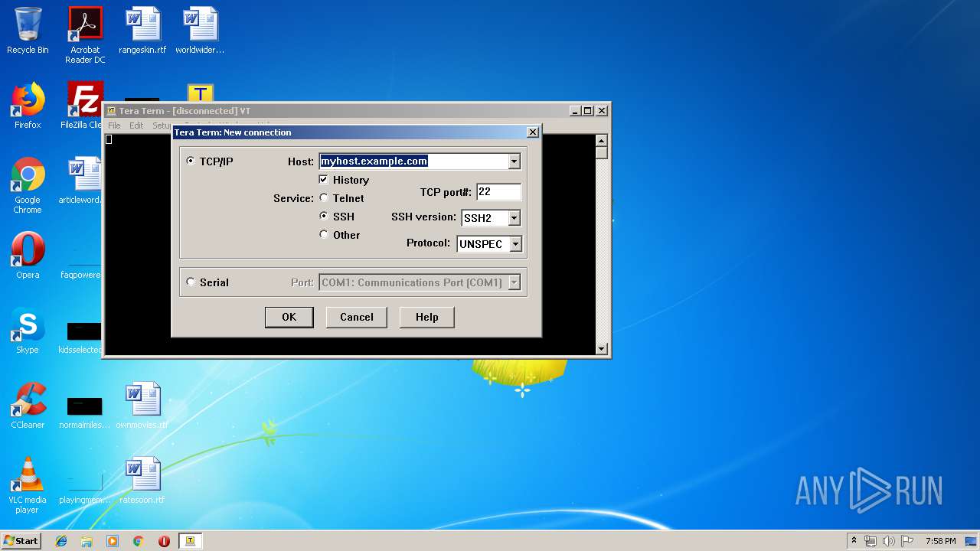The width and height of the screenshot is (980, 551).
Task: Open the Edit menu in Tera Term
Action: pos(136,126)
